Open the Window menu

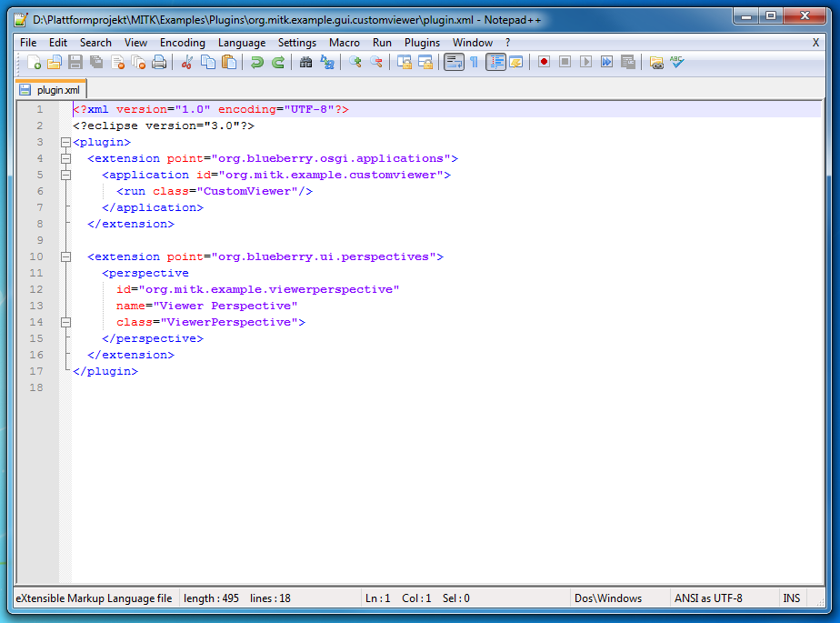pos(473,43)
